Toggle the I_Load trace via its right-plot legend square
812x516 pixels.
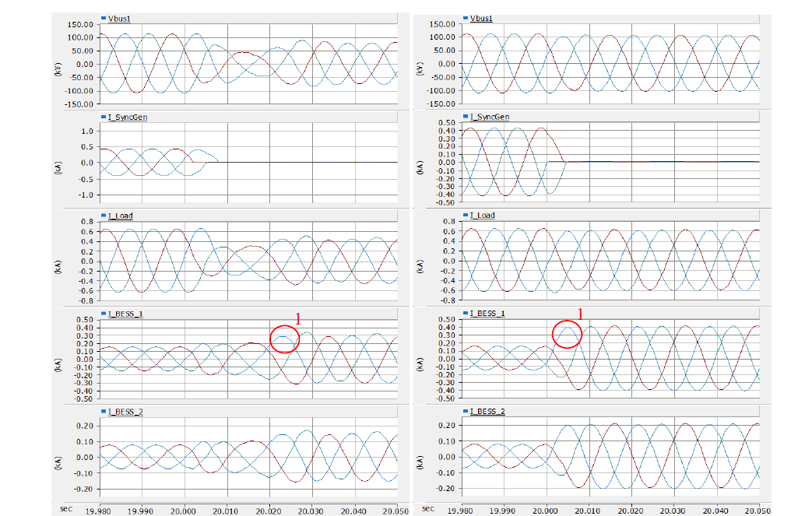click(x=466, y=216)
